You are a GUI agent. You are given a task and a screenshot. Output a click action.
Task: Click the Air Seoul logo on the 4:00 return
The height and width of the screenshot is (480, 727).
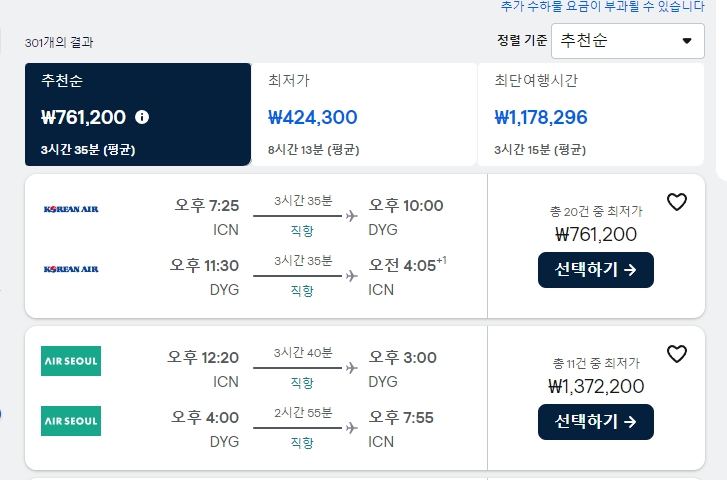71,421
